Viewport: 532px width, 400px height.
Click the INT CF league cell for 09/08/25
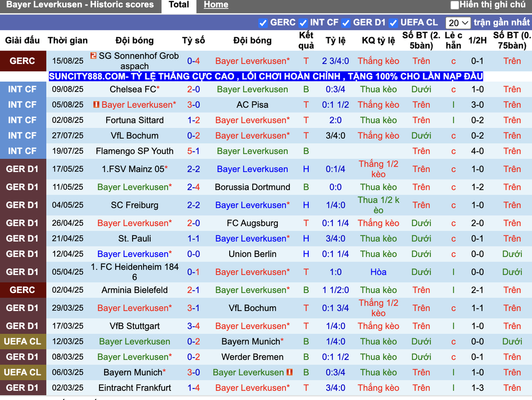(x=23, y=89)
